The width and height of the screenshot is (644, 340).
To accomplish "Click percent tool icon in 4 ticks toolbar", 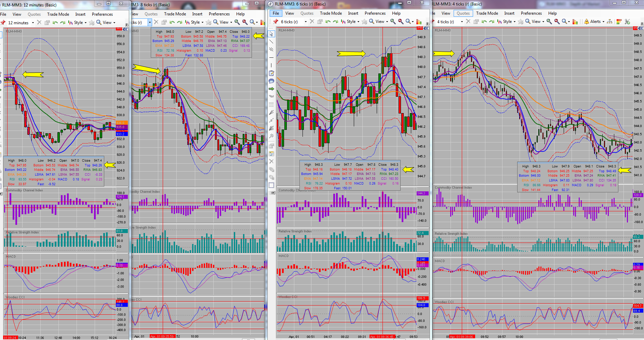I will click(627, 22).
